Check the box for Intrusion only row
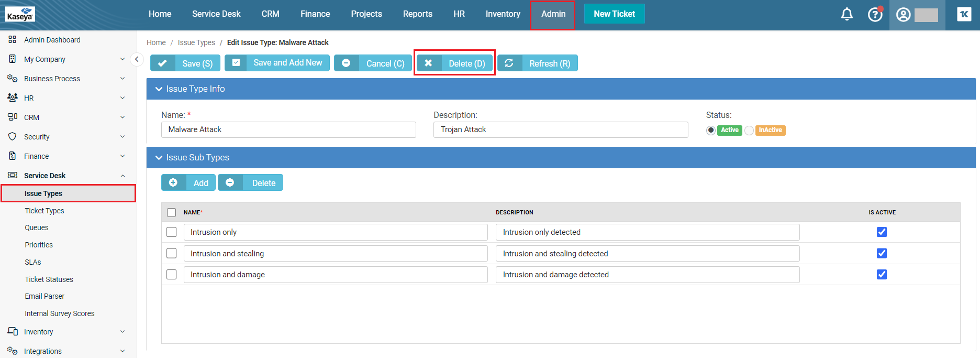The width and height of the screenshot is (980, 358). click(x=172, y=232)
